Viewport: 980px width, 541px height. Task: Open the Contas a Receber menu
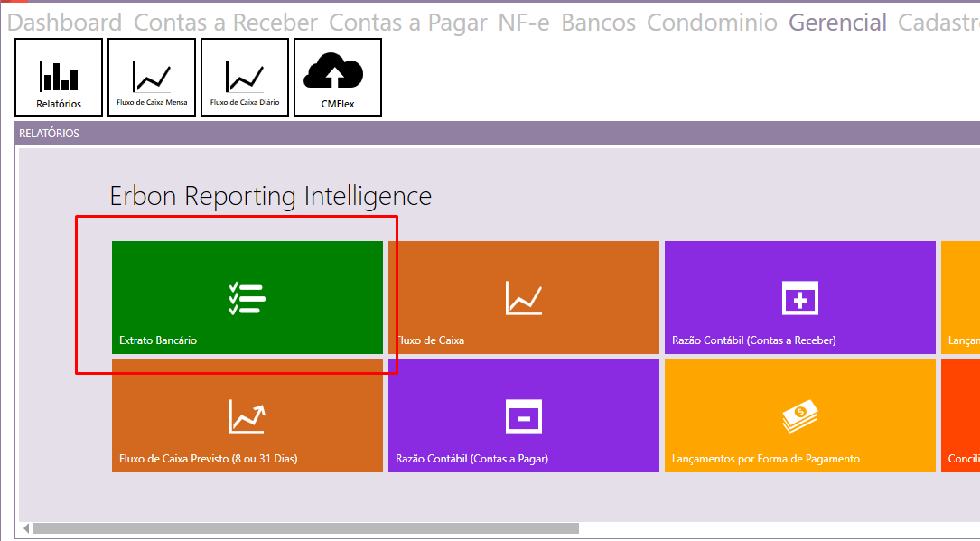(x=226, y=23)
